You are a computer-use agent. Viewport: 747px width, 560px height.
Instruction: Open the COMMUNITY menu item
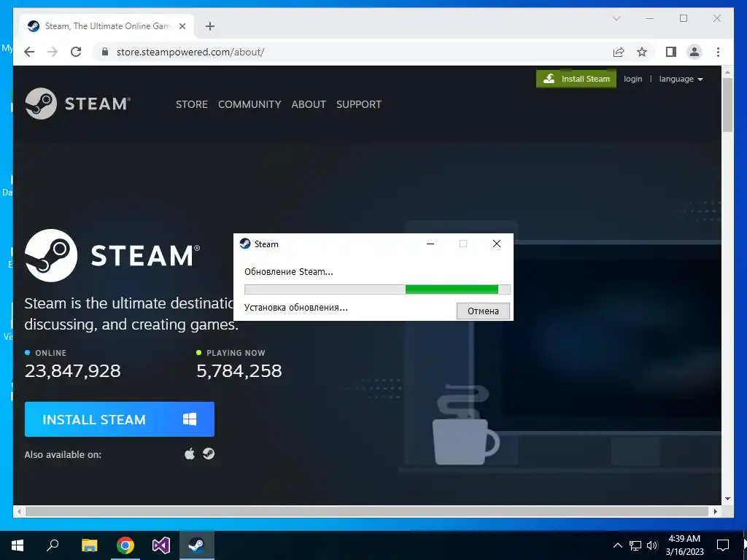click(249, 104)
